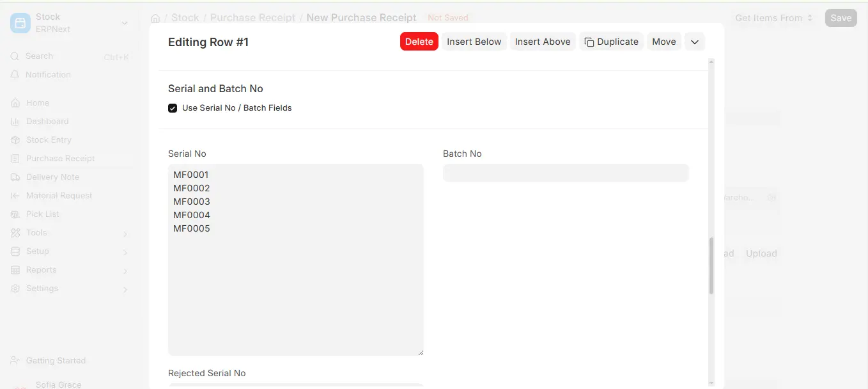Click the Reports sidebar icon

point(15,270)
